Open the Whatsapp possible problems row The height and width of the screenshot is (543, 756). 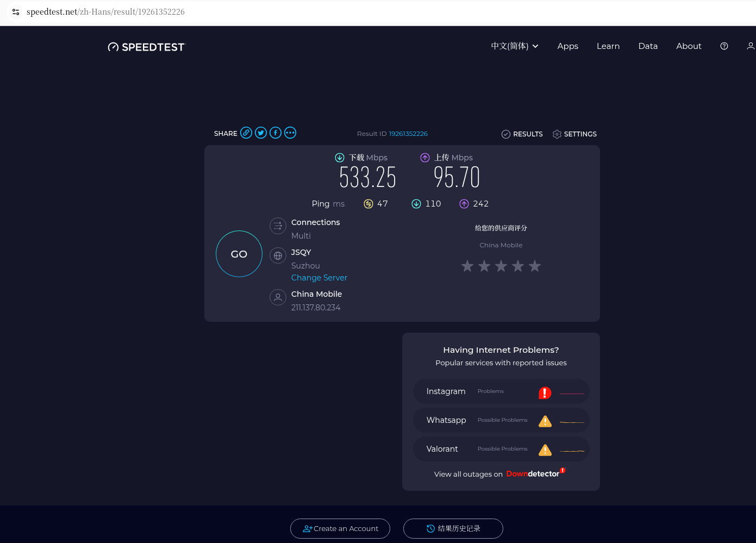click(501, 420)
